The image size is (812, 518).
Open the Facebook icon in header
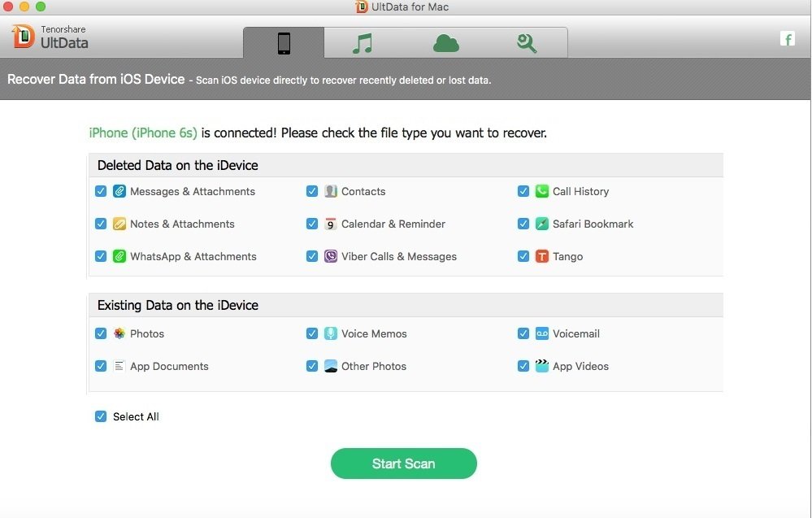click(x=787, y=39)
